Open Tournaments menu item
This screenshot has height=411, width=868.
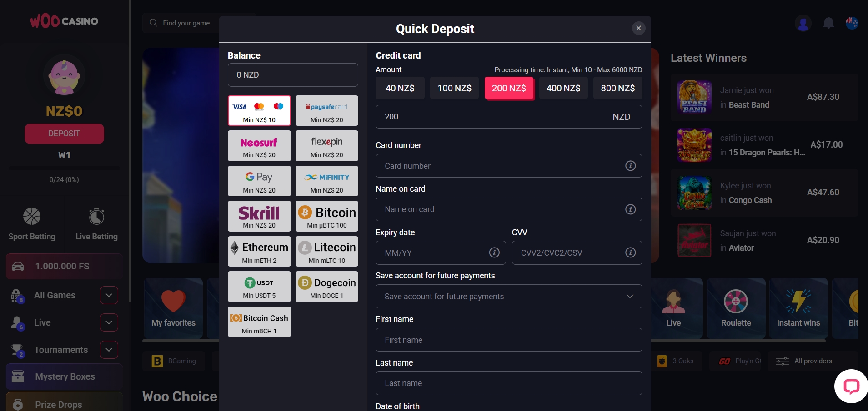pos(61,350)
